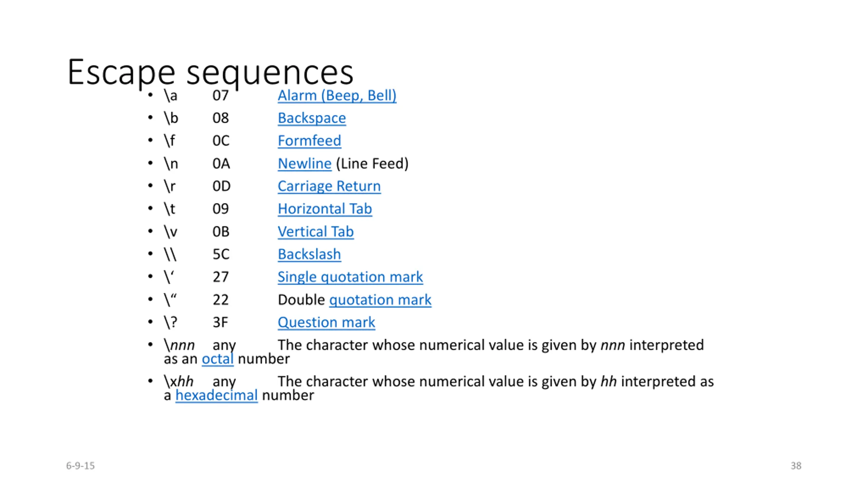Click the \nnn escape sequence text
868x488 pixels.
pos(179,345)
